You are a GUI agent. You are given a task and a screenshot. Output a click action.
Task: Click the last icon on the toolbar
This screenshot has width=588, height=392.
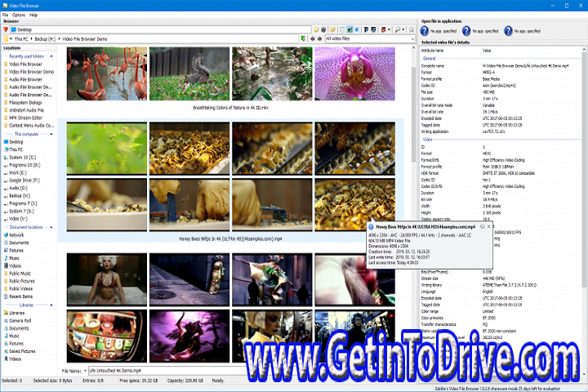click(412, 29)
